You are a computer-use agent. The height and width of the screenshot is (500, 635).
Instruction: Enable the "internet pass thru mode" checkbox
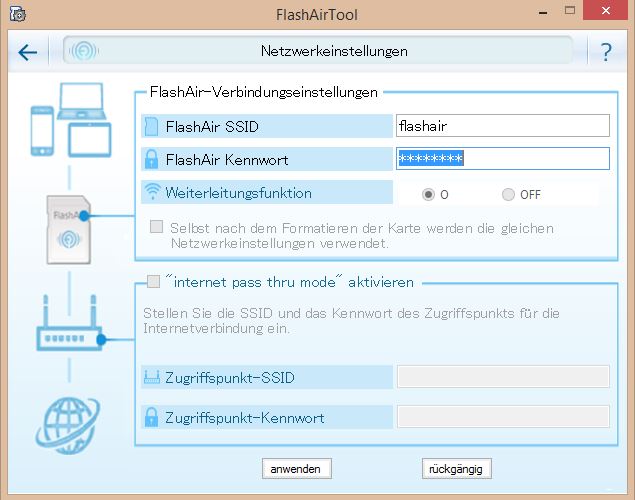coord(153,282)
